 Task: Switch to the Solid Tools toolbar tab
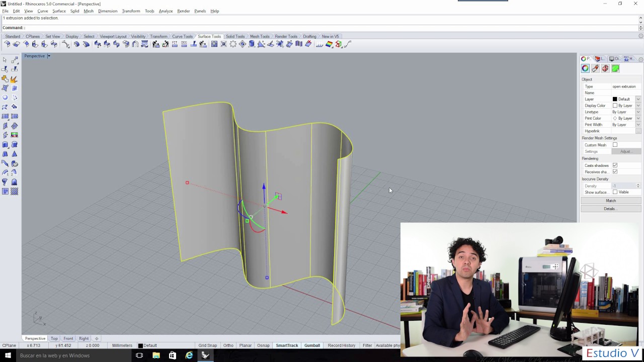(x=235, y=36)
